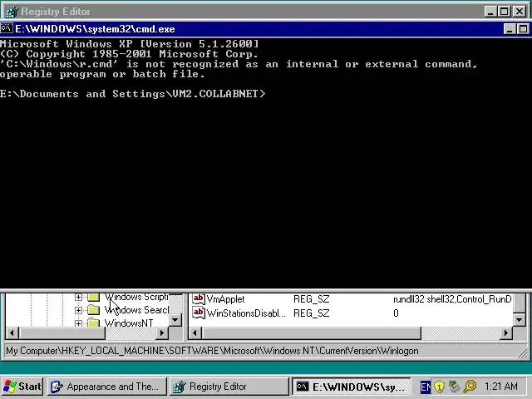Click the down arrow of tree pane scrollbar
The image size is (532, 399).
point(175,319)
